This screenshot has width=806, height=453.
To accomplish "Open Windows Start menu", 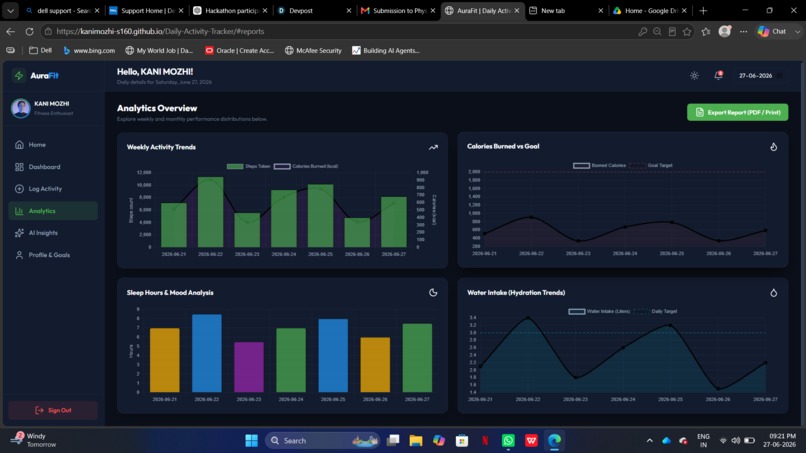I will click(251, 441).
